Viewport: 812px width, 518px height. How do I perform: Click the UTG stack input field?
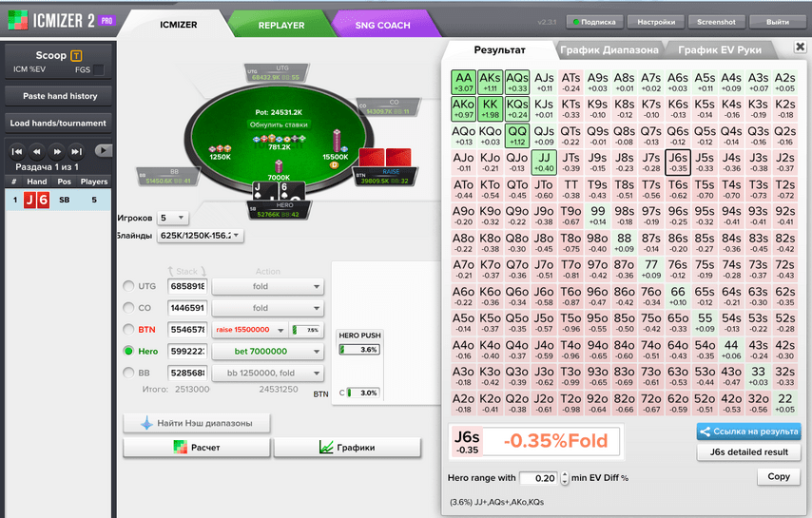point(187,286)
